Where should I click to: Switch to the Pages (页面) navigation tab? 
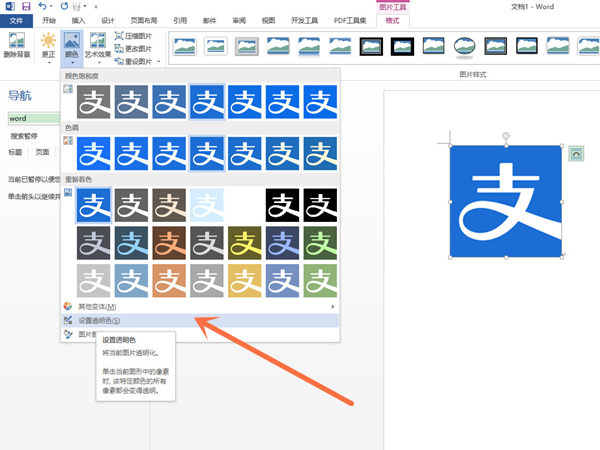point(42,153)
